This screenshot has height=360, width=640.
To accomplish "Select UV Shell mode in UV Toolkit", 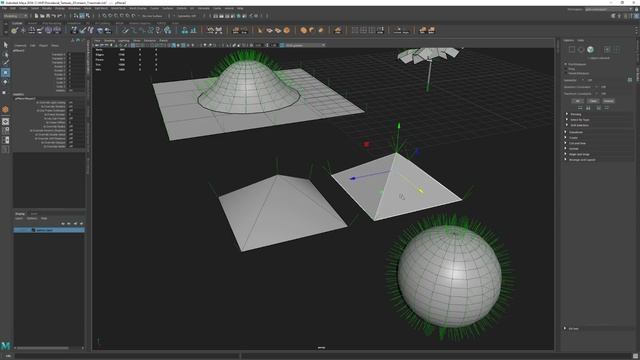I will 616,49.
